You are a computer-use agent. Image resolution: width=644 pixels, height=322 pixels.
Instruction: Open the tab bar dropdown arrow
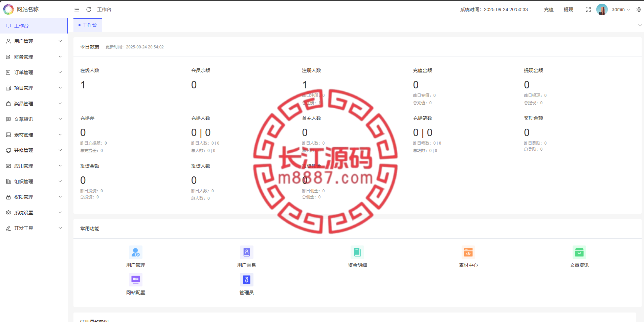pos(640,25)
